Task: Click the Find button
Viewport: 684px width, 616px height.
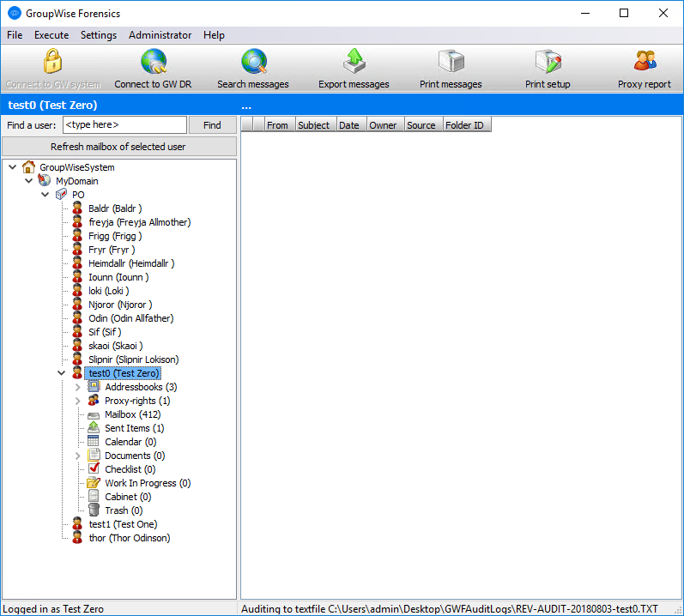Action: tap(212, 125)
